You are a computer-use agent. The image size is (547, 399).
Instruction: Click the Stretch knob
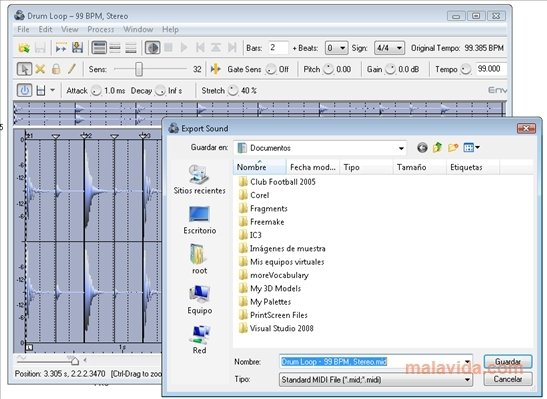pyautogui.click(x=233, y=91)
